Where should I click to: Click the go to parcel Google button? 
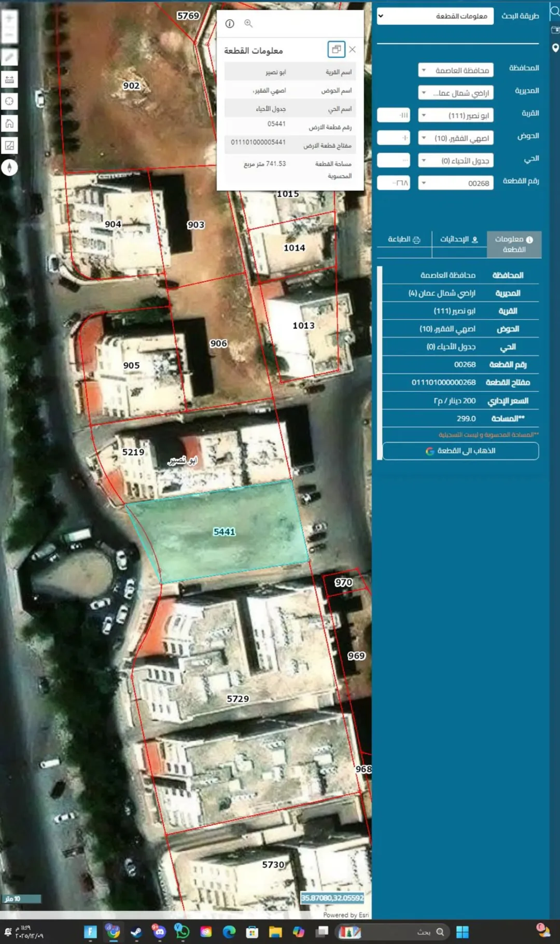click(x=460, y=451)
